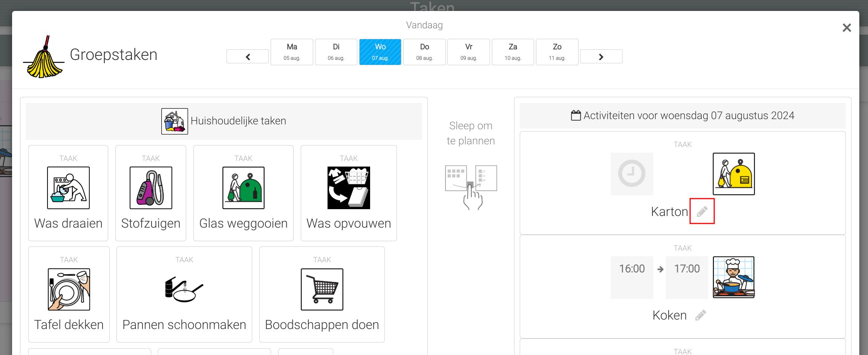Click the Glas weggooien label text

tap(243, 223)
